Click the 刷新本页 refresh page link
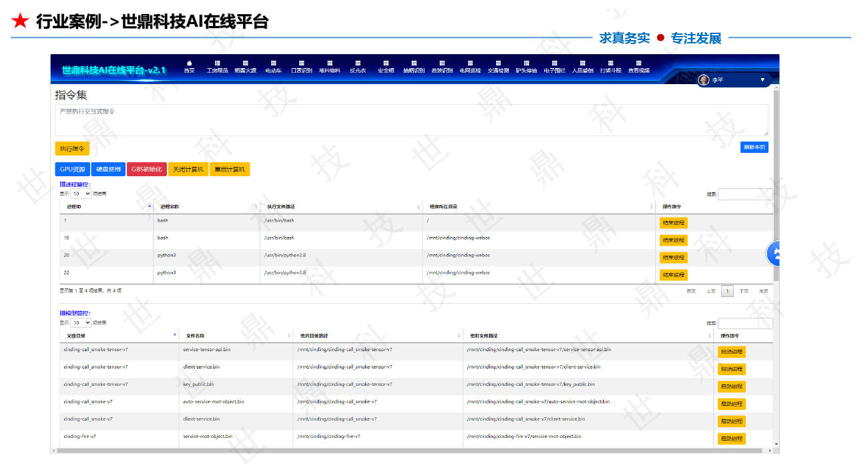This screenshot has width=868, height=474. [x=754, y=147]
